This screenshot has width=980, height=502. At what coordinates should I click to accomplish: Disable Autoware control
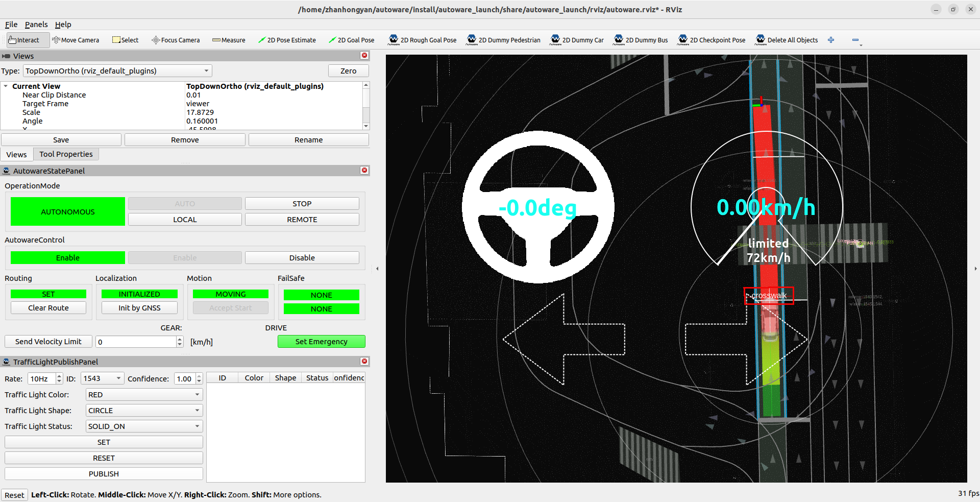tap(302, 258)
